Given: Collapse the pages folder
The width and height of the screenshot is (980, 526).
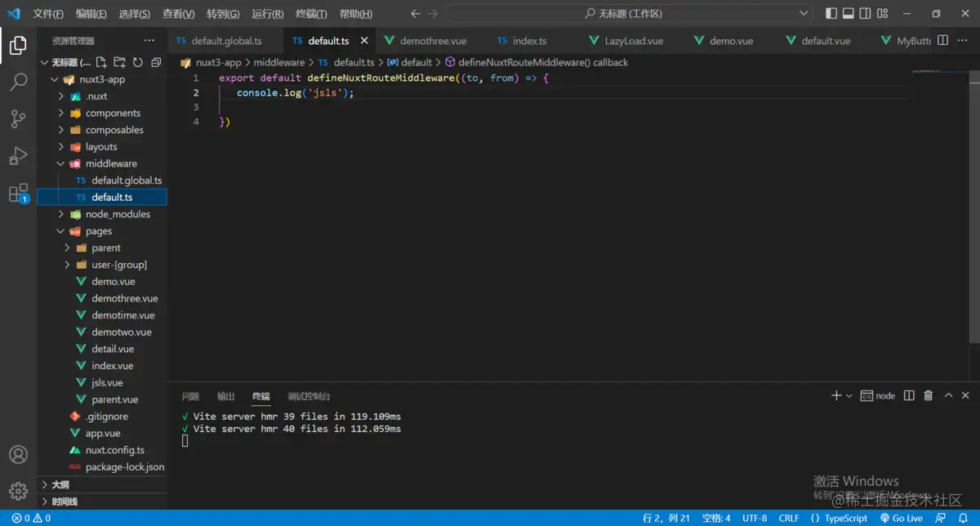Looking at the screenshot, I should [61, 231].
